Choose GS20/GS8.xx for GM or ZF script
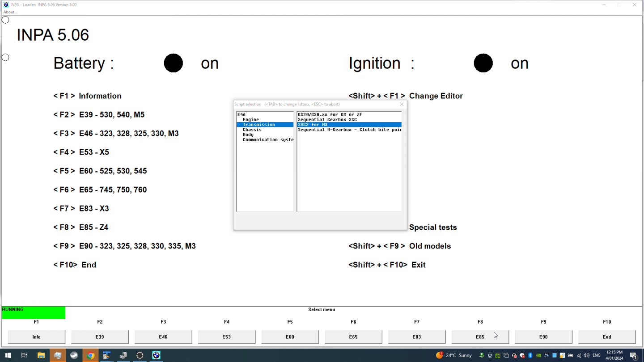Image resolution: width=644 pixels, height=362 pixels. [x=330, y=115]
